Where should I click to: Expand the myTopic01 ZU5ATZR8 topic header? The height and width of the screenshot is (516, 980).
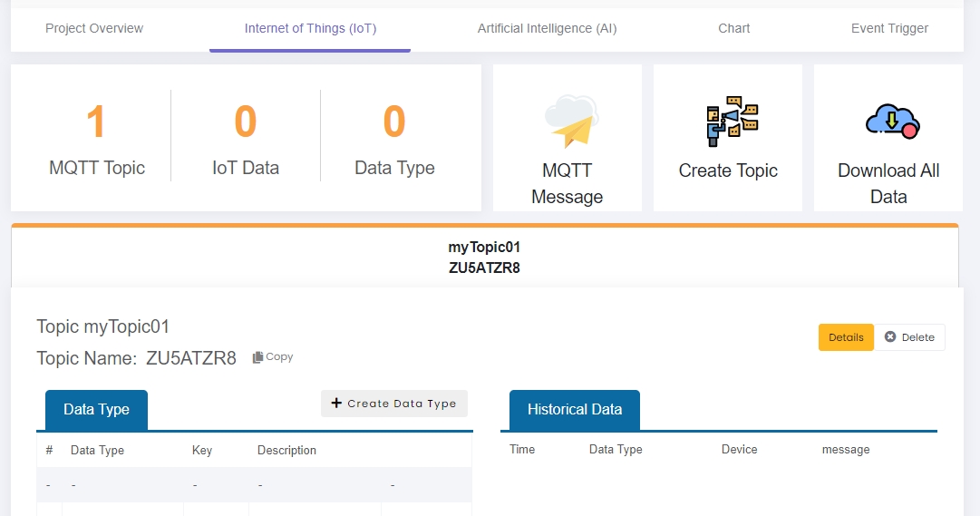tap(484, 257)
